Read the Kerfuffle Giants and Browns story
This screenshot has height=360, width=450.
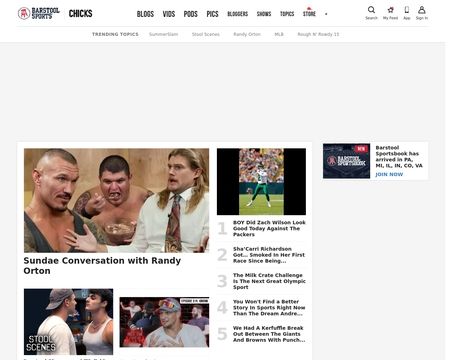269,334
